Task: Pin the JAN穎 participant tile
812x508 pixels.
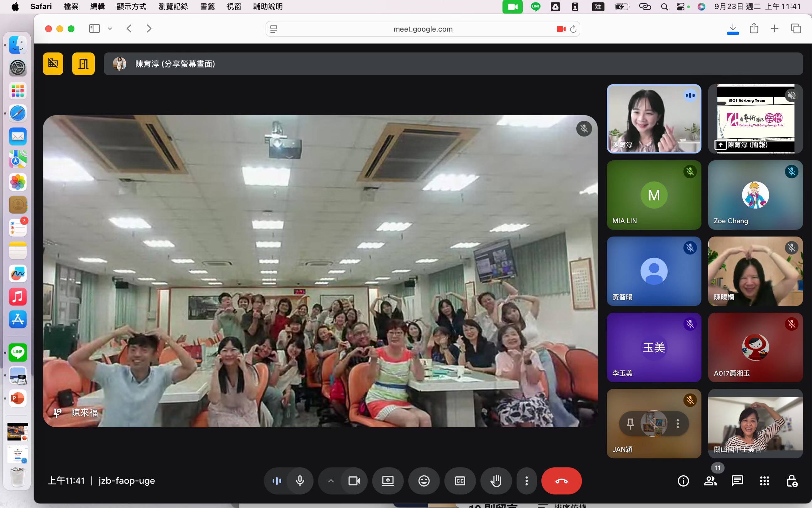Action: point(630,423)
